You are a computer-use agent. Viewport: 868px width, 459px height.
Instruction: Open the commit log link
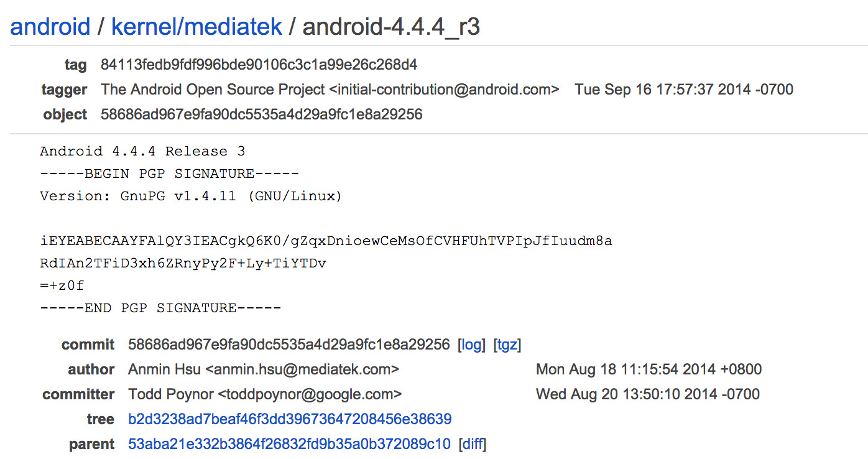(x=471, y=345)
